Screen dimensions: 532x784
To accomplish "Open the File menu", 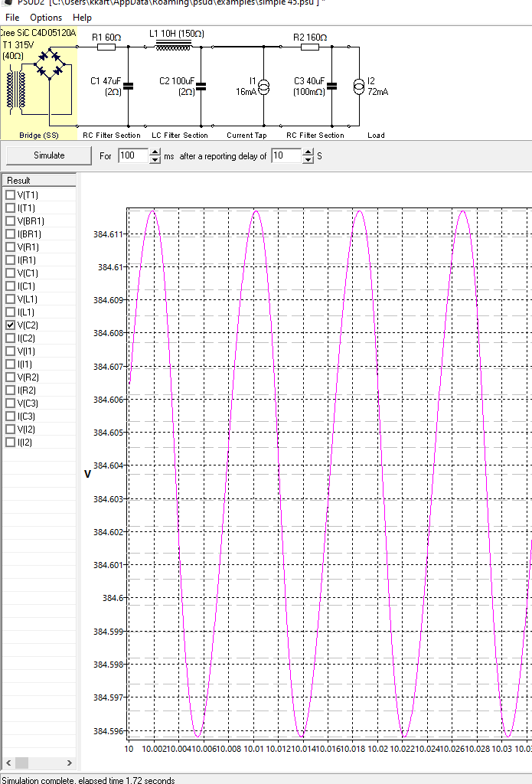I will tap(12, 18).
